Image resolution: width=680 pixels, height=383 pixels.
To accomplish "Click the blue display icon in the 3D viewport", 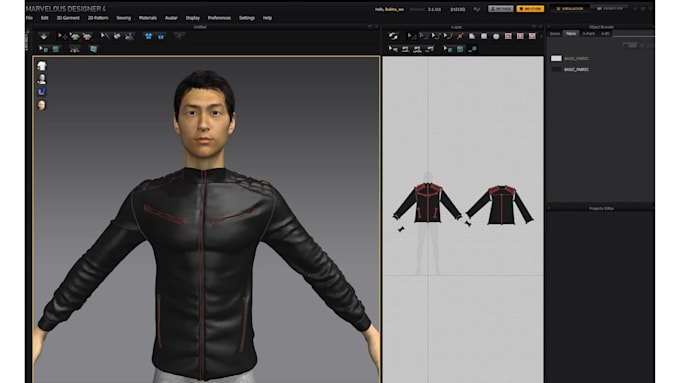I will 42,92.
